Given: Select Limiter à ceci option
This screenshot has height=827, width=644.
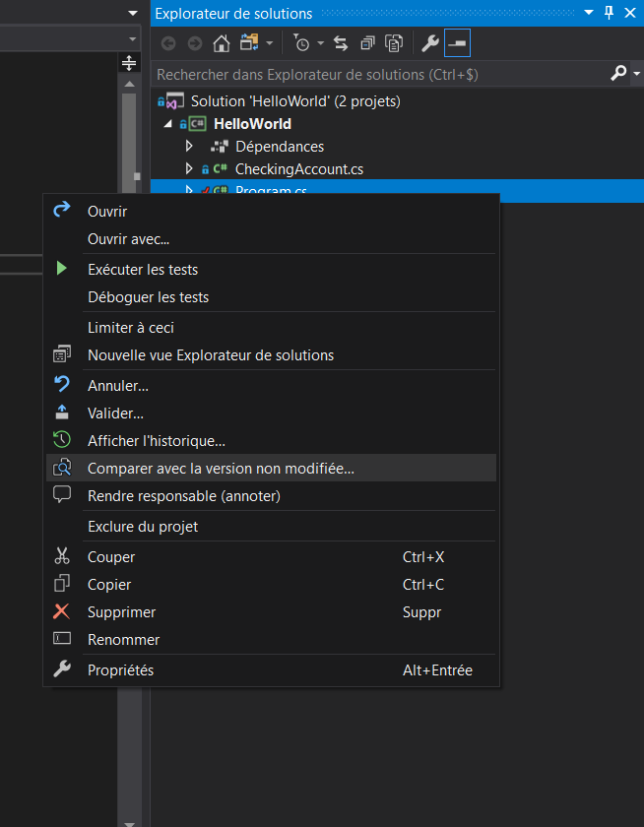Looking at the screenshot, I should pyautogui.click(x=271, y=328).
